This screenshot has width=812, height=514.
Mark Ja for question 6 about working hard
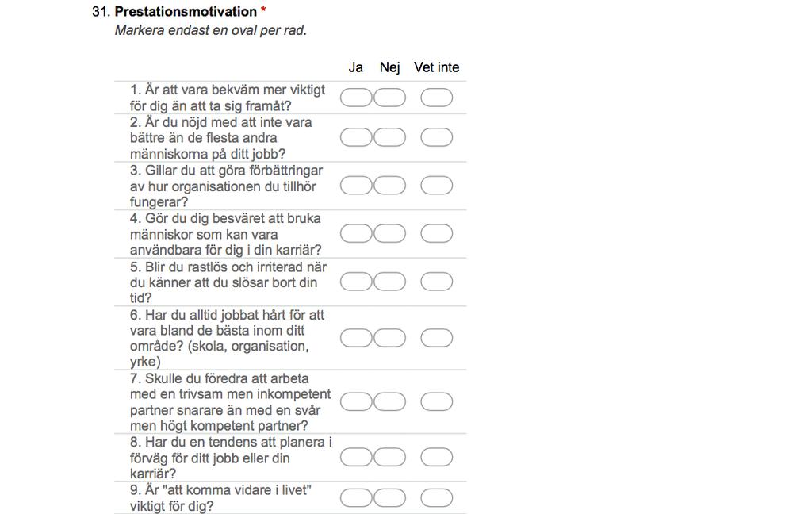(356, 338)
